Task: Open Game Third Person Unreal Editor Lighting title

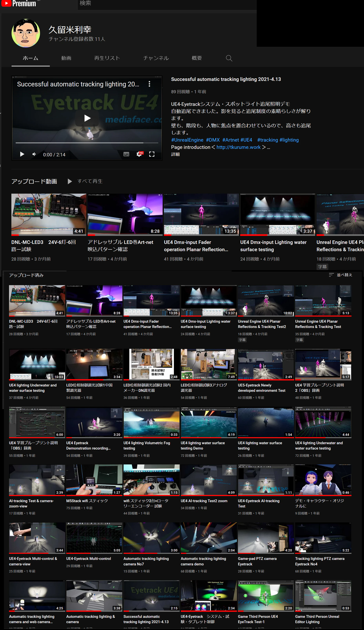Action: pos(317,619)
